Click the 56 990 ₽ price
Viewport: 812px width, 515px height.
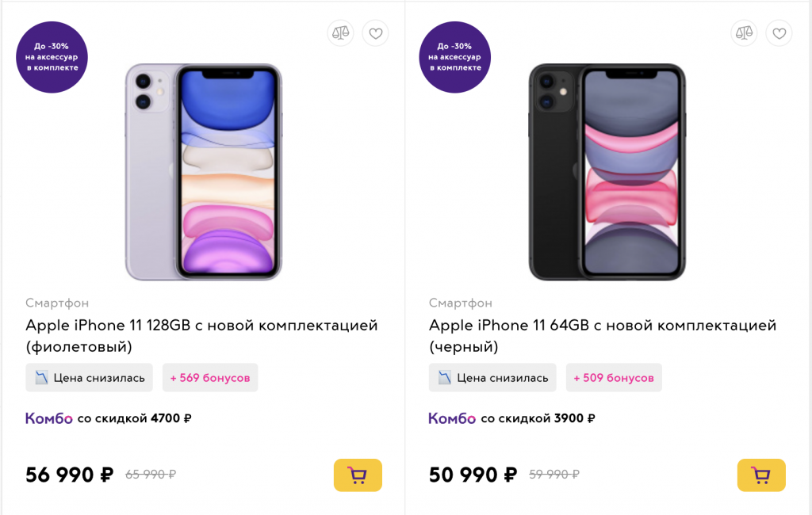click(70, 475)
